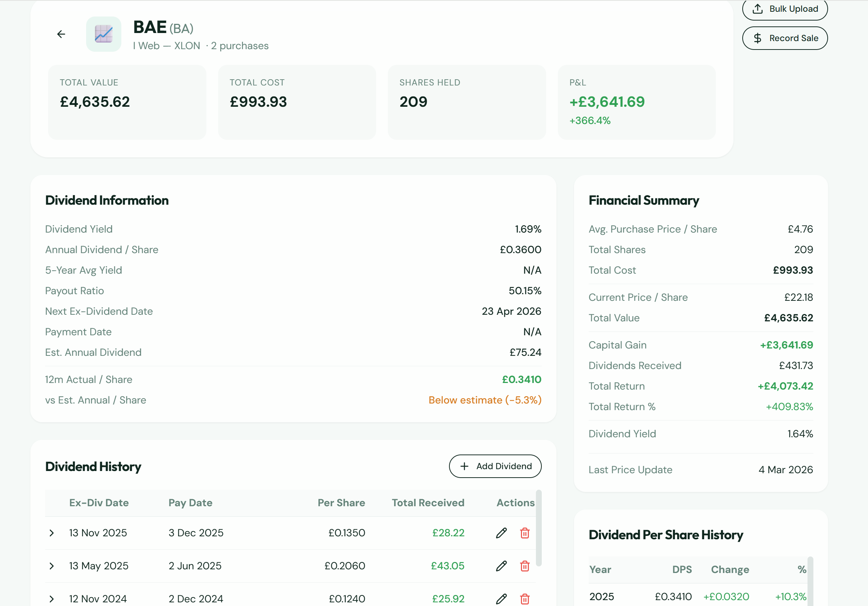Image resolution: width=868 pixels, height=606 pixels.
Task: Expand the 12 Nov 2024 dividend row
Action: (51, 598)
